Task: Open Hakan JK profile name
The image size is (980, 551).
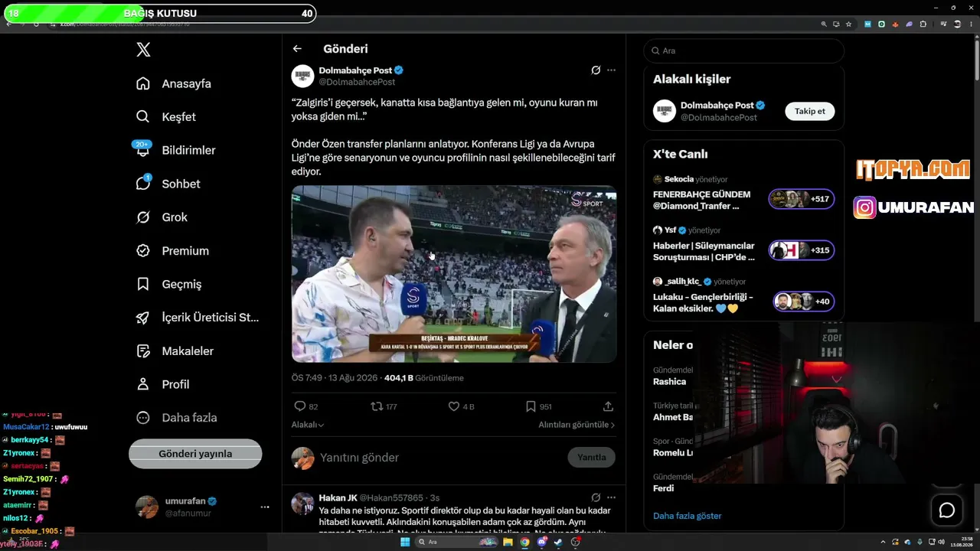Action: [338, 497]
